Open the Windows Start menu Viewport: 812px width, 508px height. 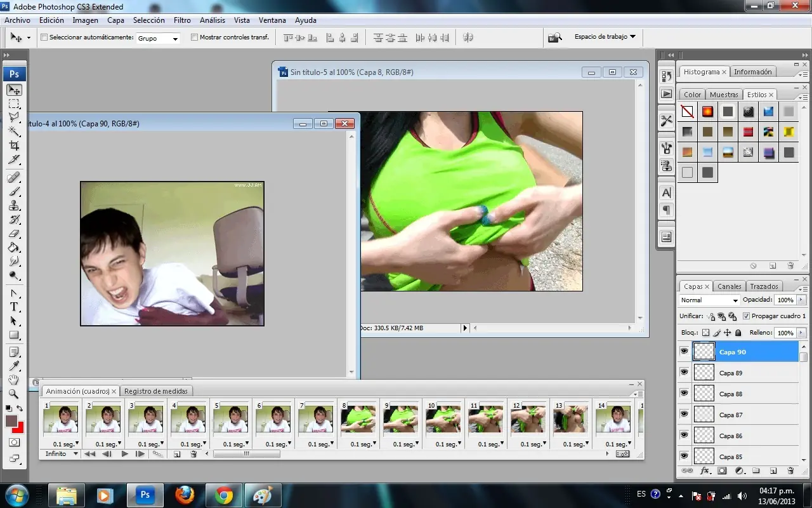pos(16,495)
